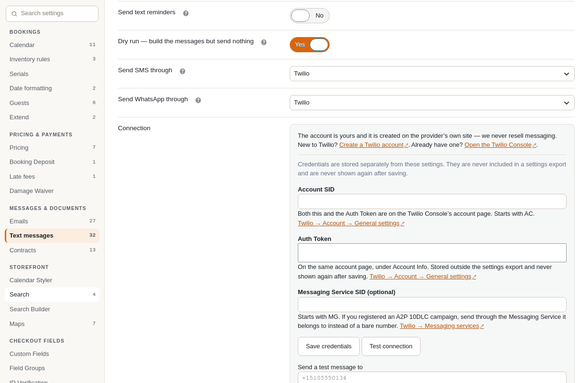
Task: Open Send SMS through dropdown
Action: 432,74
